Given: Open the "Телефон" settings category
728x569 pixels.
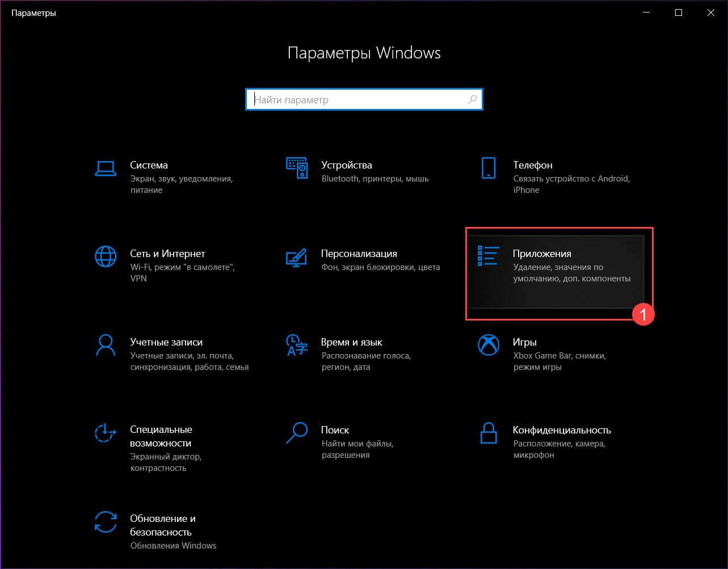Looking at the screenshot, I should [533, 165].
